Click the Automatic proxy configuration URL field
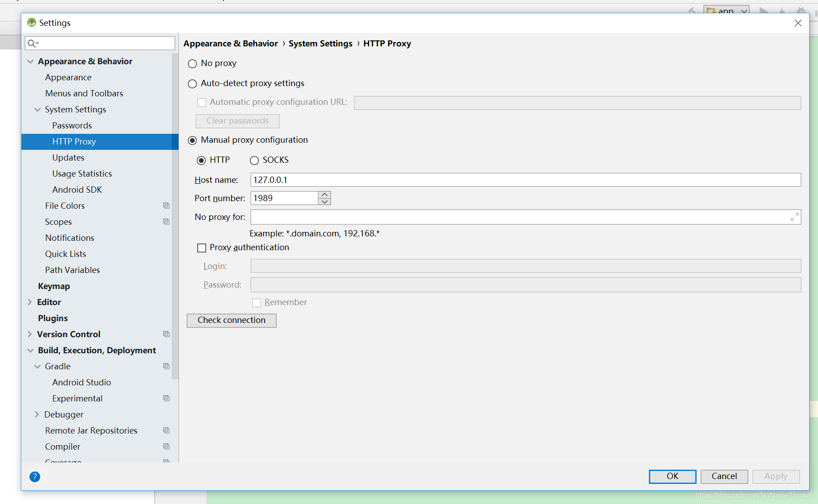 click(x=577, y=103)
